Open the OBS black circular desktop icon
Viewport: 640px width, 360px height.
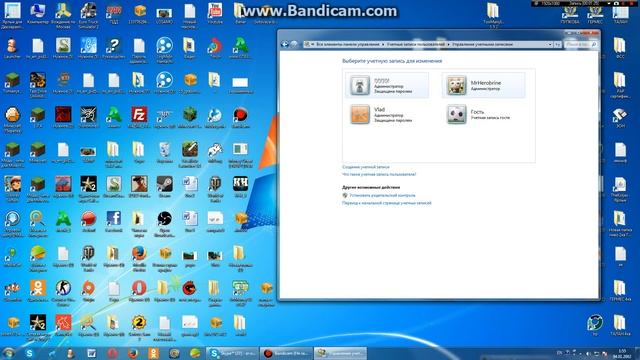[164, 223]
